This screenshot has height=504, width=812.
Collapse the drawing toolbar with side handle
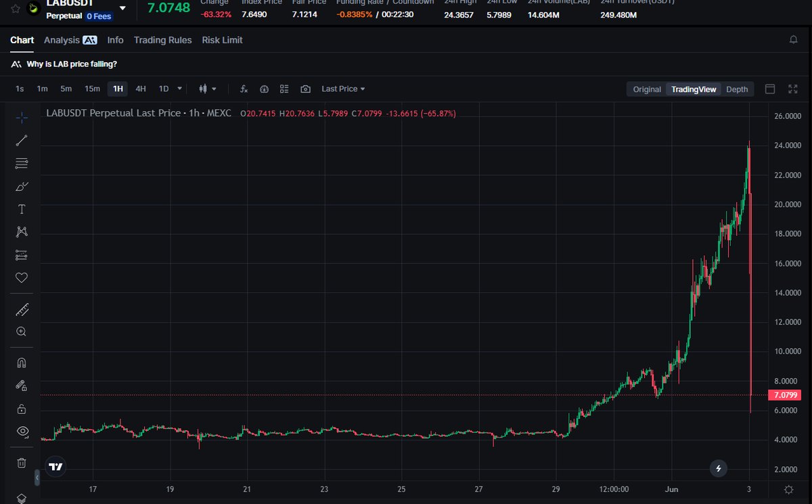37,478
